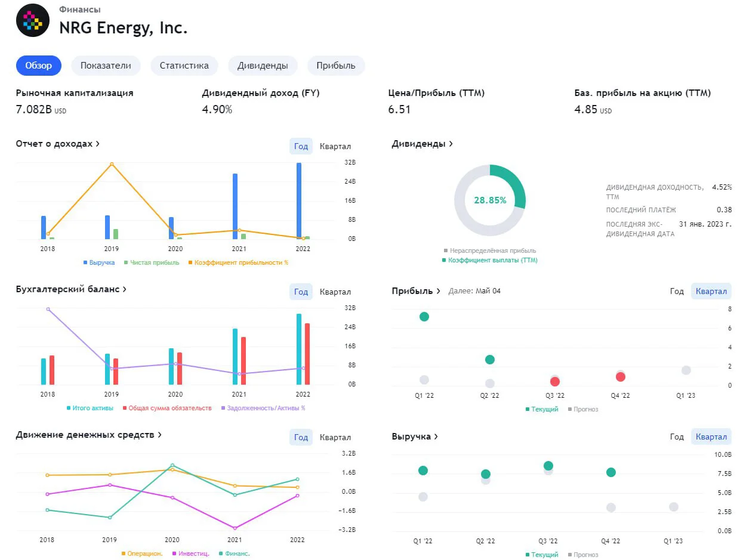737x560 pixels.
Task: Click the NRG Energy company logo icon
Action: (33, 20)
